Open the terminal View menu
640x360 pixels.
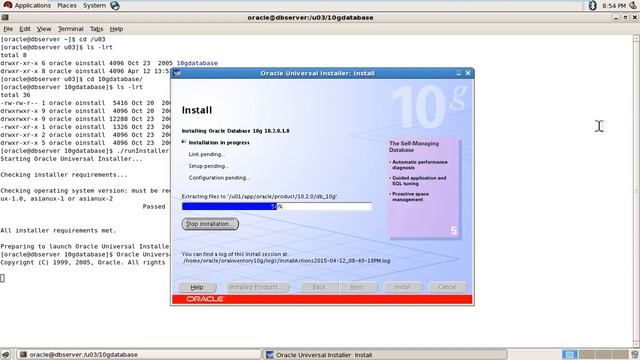(x=44, y=29)
